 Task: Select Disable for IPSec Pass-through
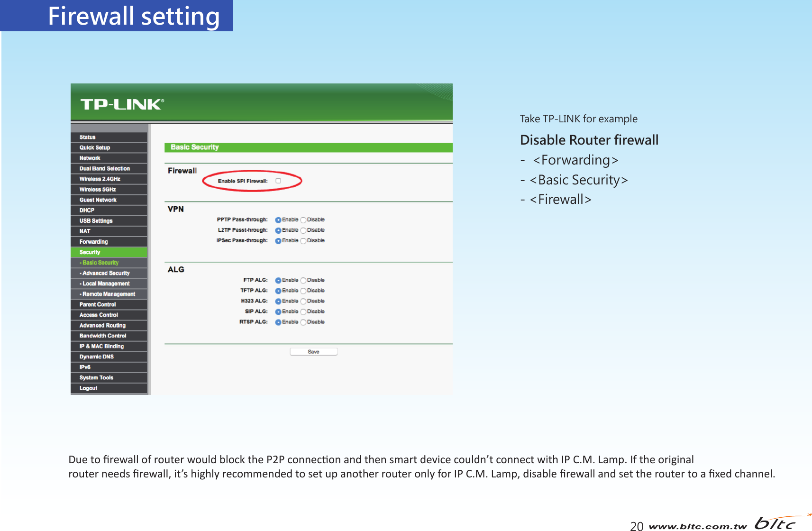[303, 241]
